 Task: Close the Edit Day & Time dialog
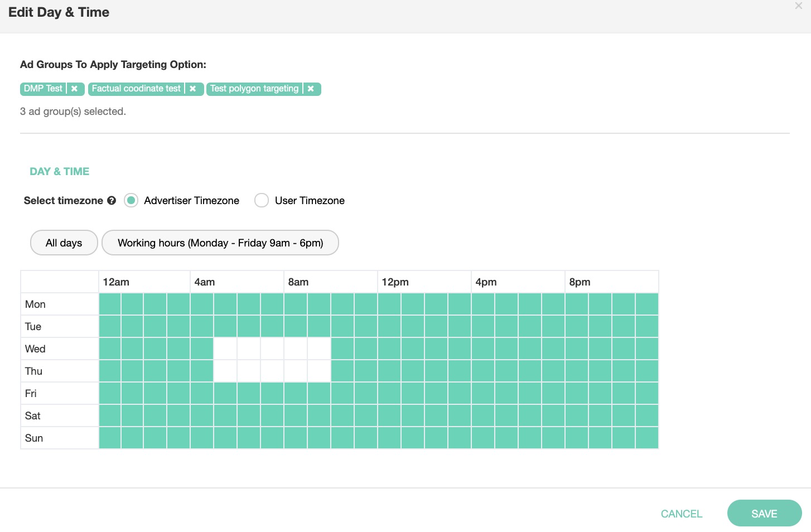click(798, 6)
